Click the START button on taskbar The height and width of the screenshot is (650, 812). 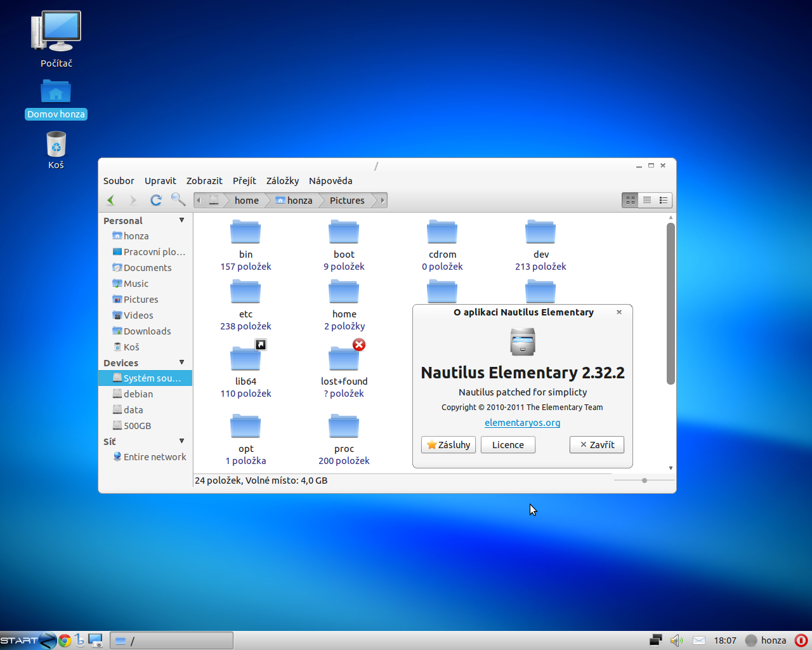28,640
